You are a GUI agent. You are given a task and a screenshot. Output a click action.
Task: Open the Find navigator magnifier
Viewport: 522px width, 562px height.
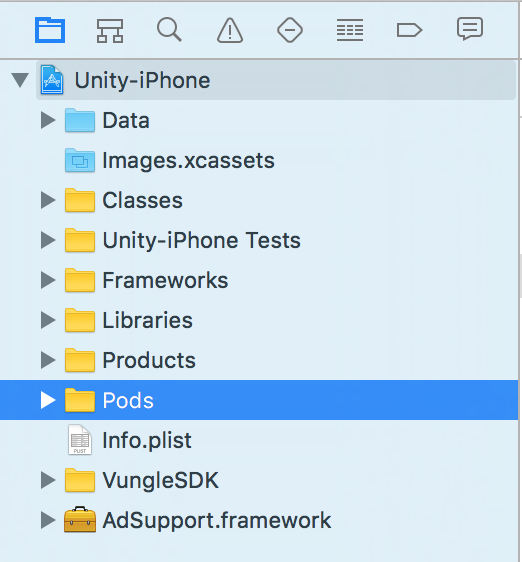(x=169, y=30)
